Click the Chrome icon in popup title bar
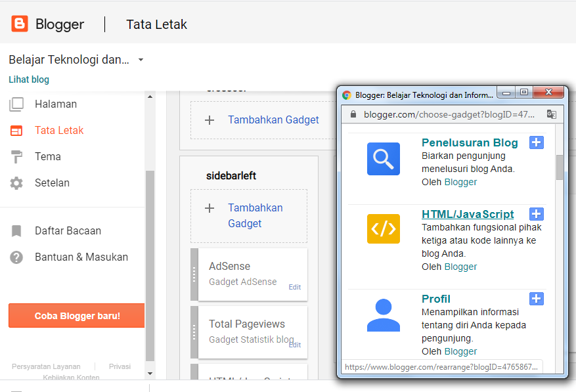This screenshot has width=576, height=392. click(x=346, y=95)
